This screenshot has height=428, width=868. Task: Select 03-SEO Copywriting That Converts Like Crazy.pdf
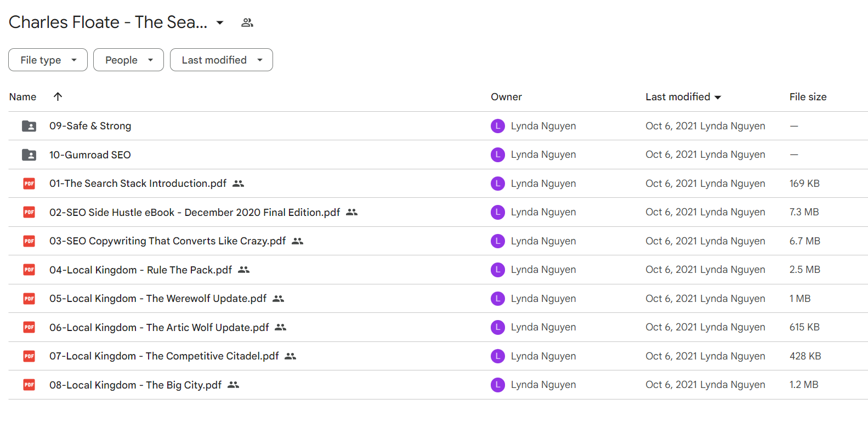[167, 241]
